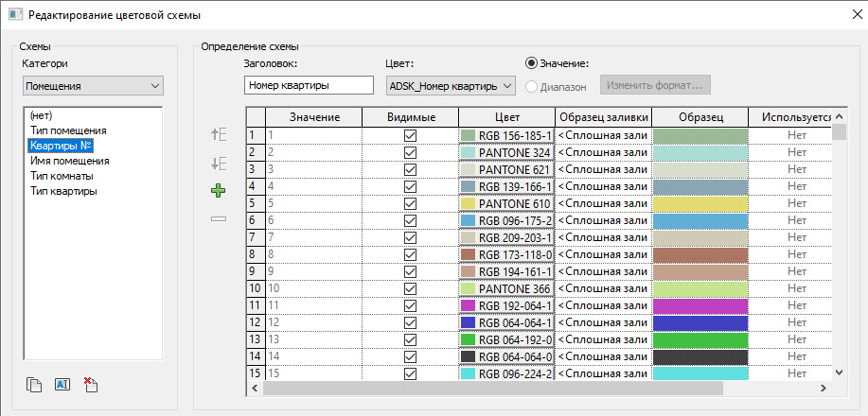The height and width of the screenshot is (416, 868).
Task: Click the magenta sample swatch in row 11
Action: (700, 306)
